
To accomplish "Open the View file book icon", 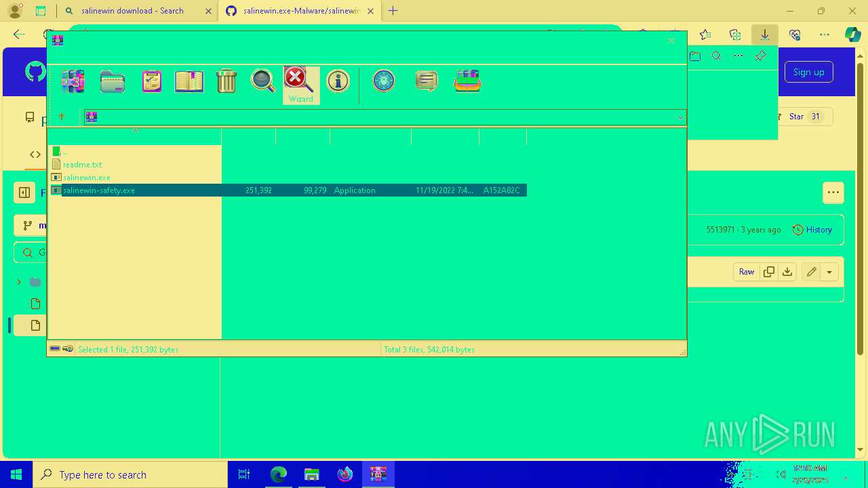I will pos(189,81).
